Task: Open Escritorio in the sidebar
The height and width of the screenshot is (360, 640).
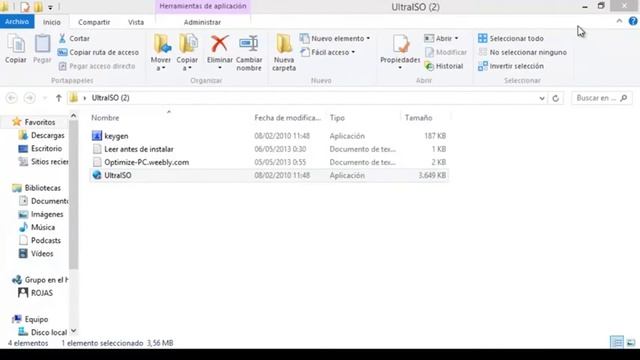Action: tap(41, 149)
